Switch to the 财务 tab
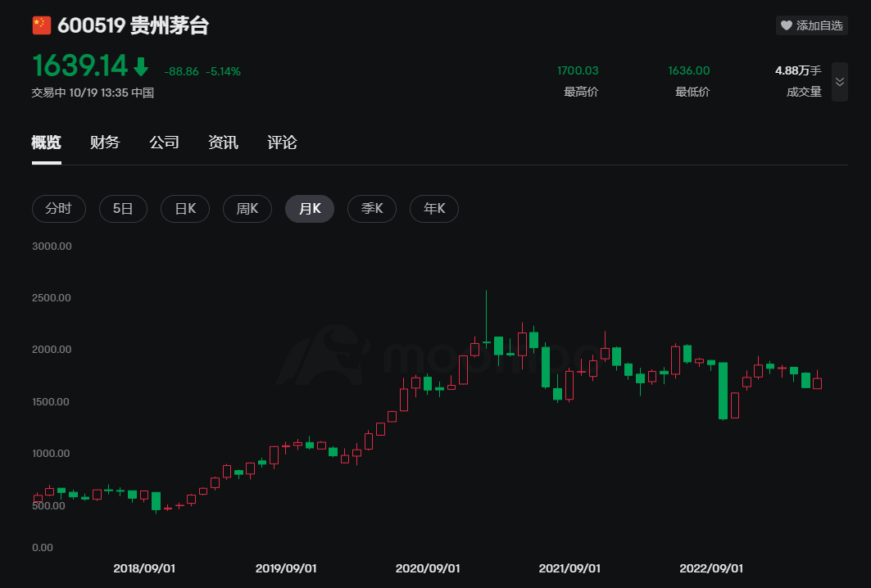The height and width of the screenshot is (588, 871). [x=105, y=142]
